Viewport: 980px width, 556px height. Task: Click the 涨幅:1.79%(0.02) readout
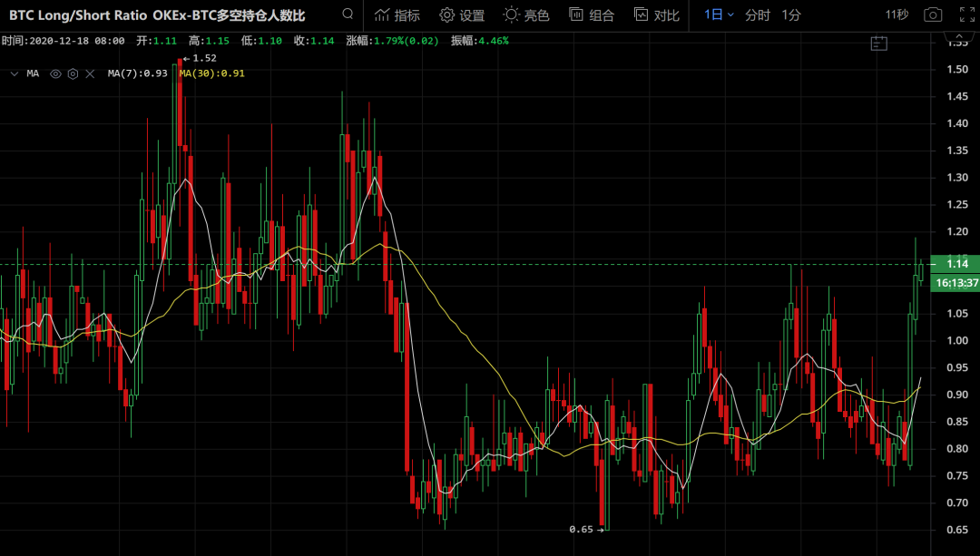point(393,41)
